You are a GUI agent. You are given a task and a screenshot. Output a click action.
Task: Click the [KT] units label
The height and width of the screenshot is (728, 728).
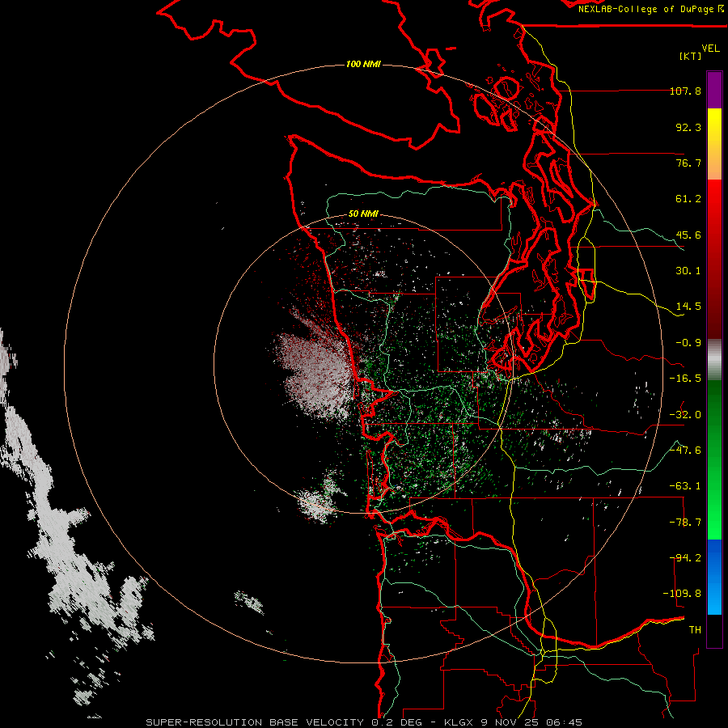pyautogui.click(x=691, y=56)
